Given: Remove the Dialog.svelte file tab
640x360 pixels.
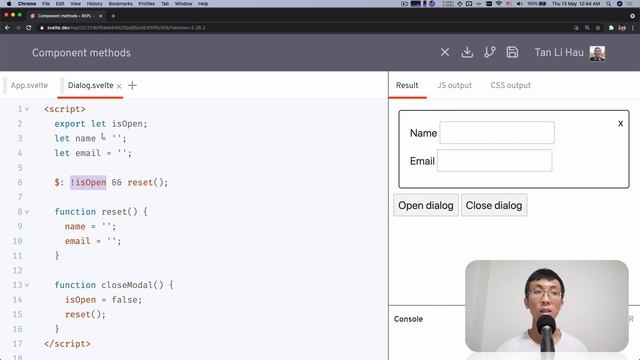Looking at the screenshot, I should click(x=119, y=86).
